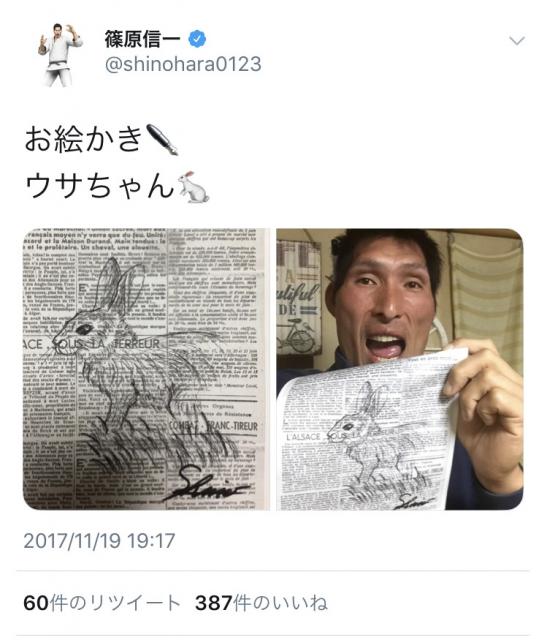This screenshot has height=640, width=547.
Task: View the 387件のいいね list
Action: [x=261, y=603]
